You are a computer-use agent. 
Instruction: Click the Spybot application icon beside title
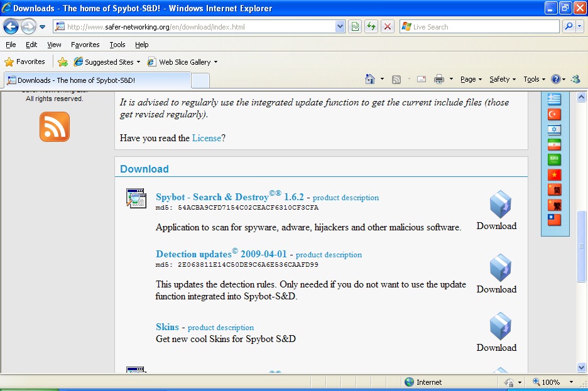pyautogui.click(x=136, y=198)
